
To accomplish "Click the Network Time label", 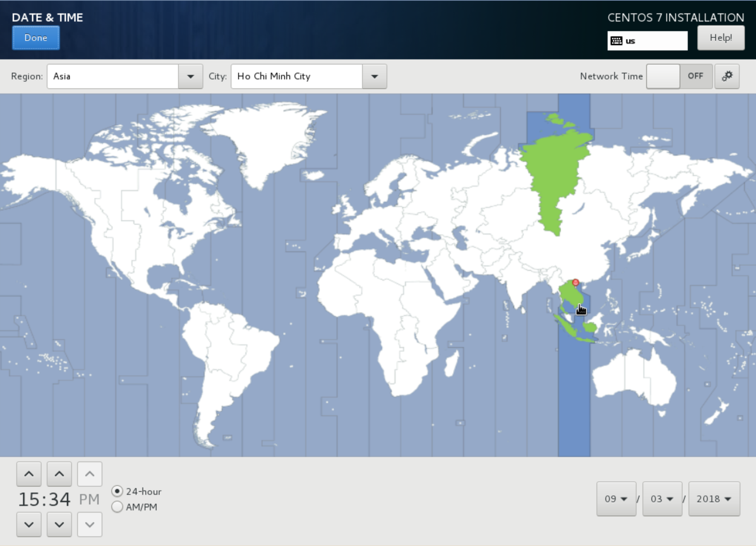I will (611, 76).
